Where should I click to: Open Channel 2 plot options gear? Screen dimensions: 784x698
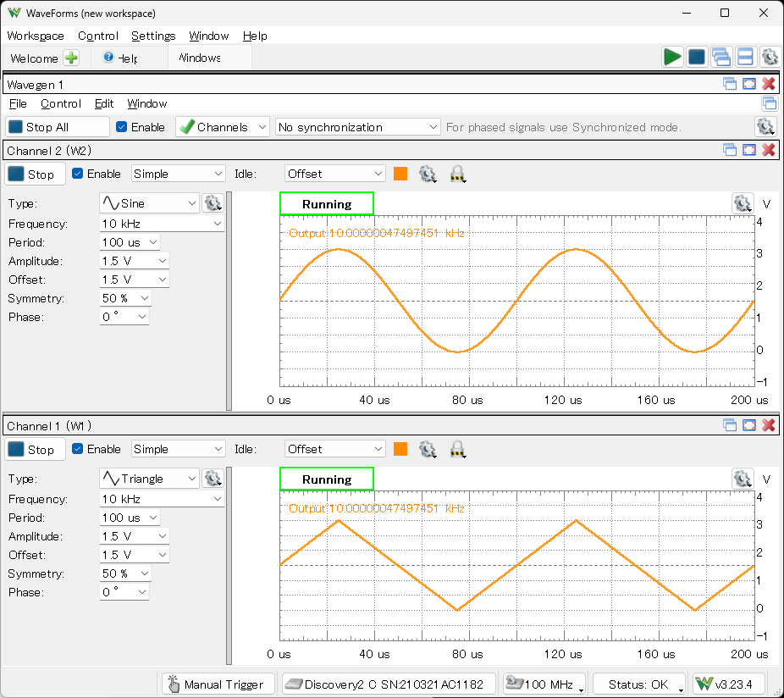click(x=743, y=203)
